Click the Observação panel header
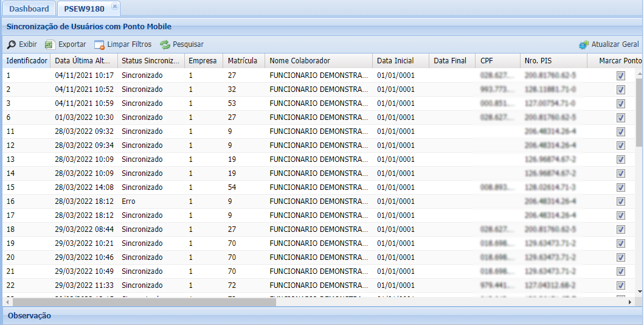This screenshot has height=325, width=644. point(29,316)
